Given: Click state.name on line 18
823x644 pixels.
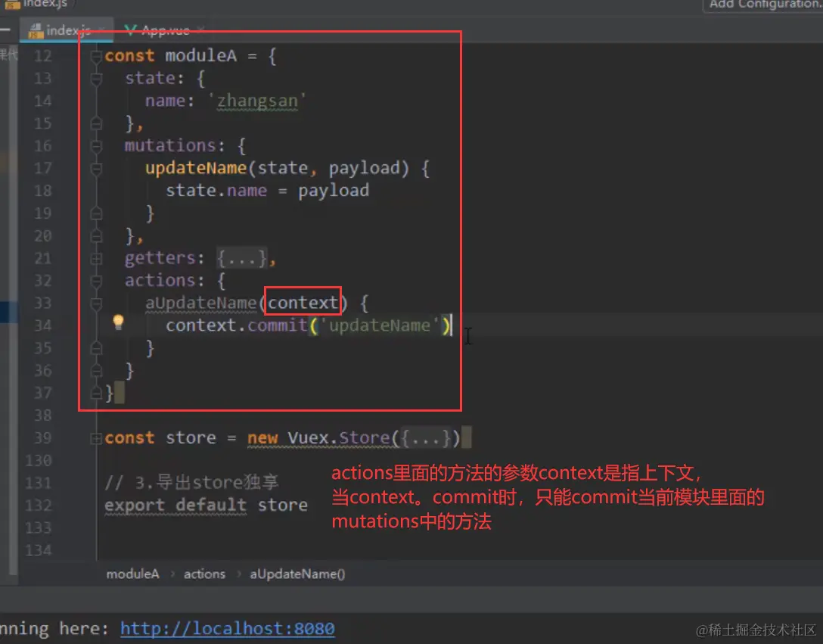Looking at the screenshot, I should pos(216,190).
